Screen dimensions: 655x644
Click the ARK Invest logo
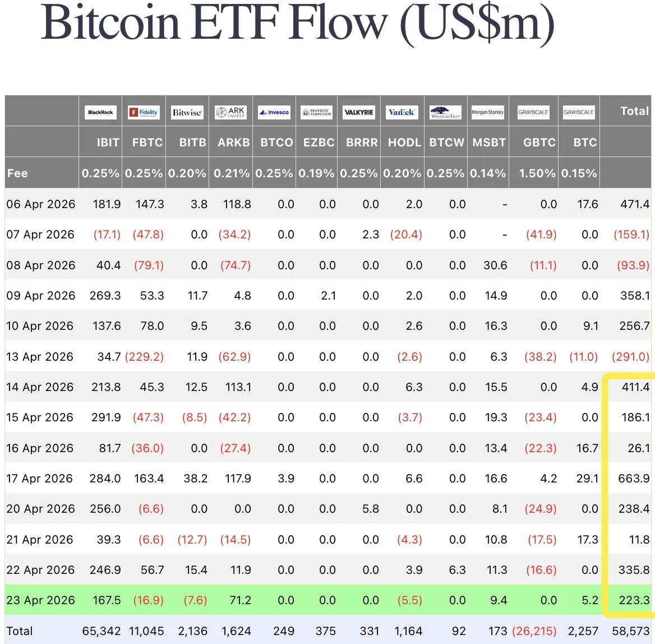point(230,112)
